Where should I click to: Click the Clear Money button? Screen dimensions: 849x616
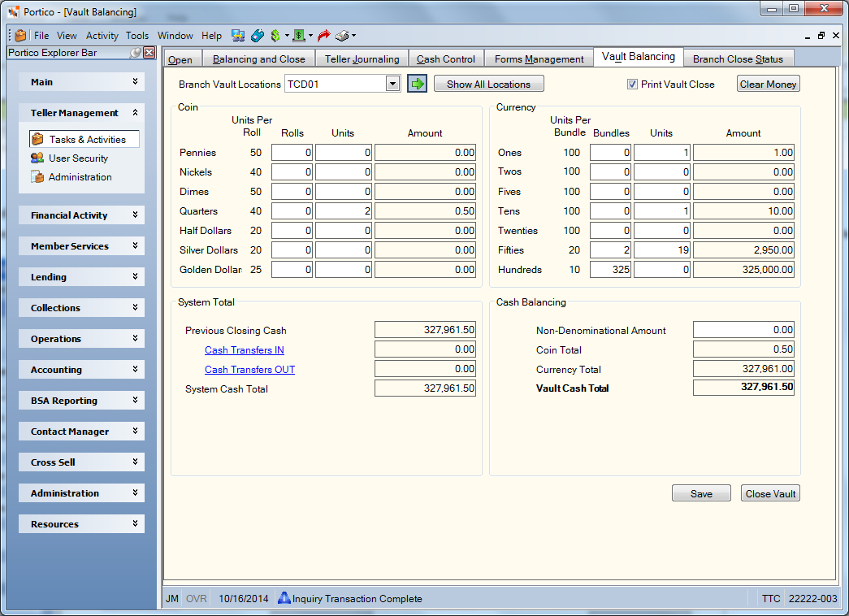(x=768, y=84)
